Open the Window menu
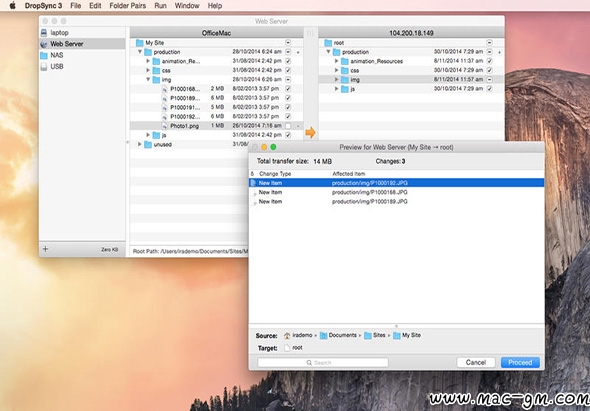Image resolution: width=590 pixels, height=411 pixels. tap(187, 6)
